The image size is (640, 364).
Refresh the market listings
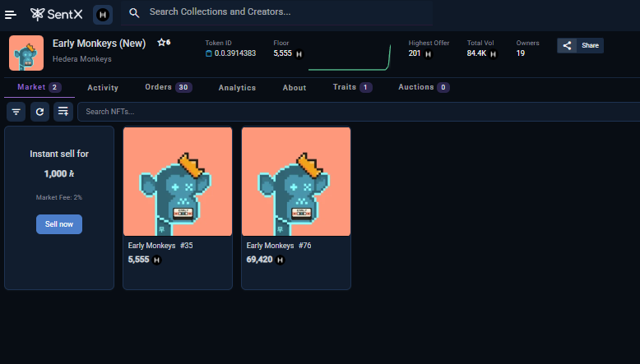39,112
